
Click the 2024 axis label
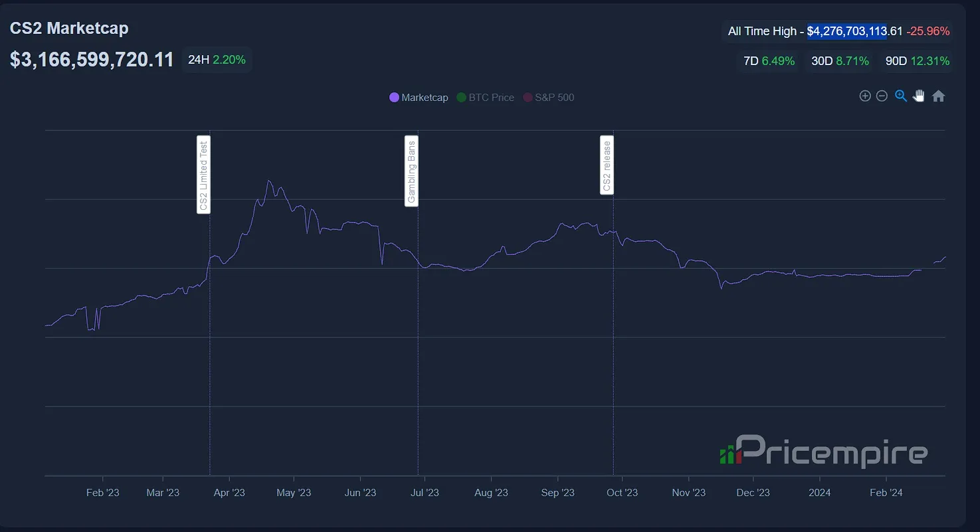coord(819,493)
